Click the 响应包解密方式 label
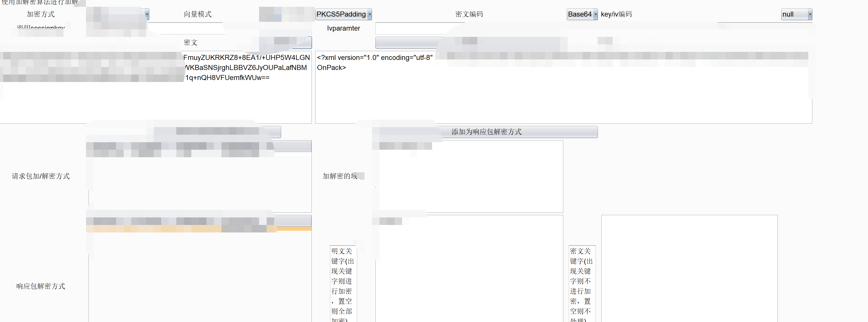 [40, 286]
